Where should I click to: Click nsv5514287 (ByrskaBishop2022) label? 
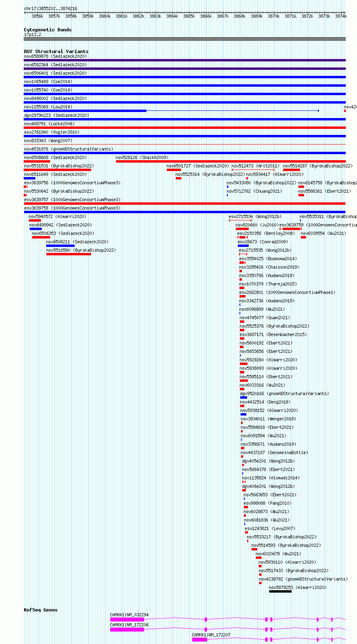[318, 166]
